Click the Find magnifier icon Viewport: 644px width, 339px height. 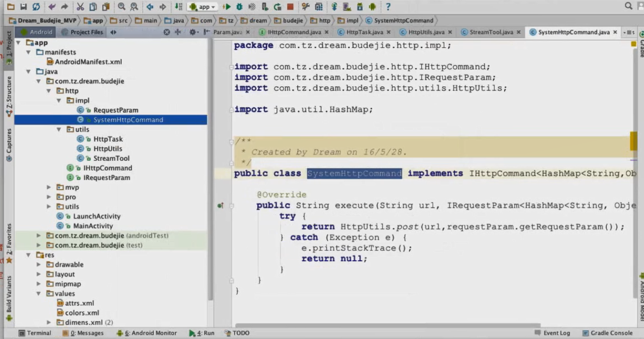pos(121,7)
